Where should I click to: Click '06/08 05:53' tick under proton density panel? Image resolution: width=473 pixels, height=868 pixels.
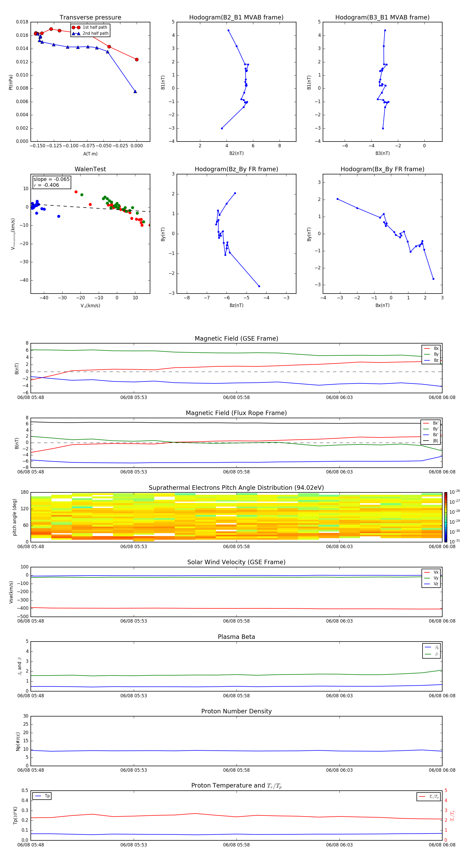pyautogui.click(x=134, y=770)
